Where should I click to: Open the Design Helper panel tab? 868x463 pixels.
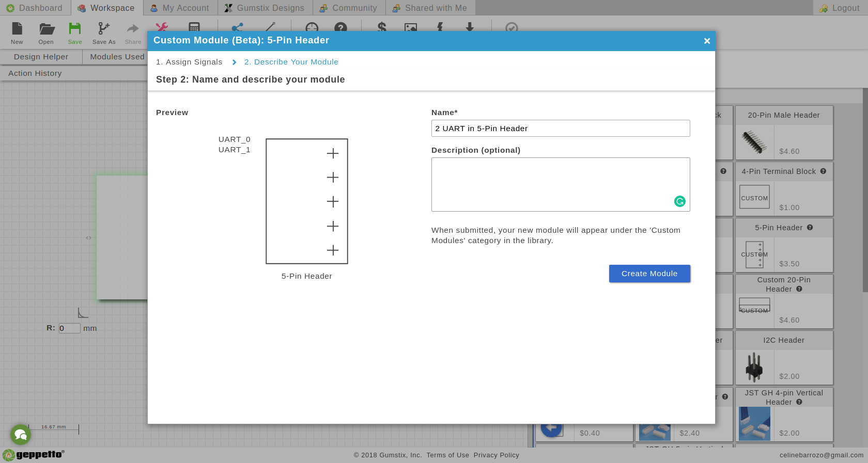coord(41,57)
